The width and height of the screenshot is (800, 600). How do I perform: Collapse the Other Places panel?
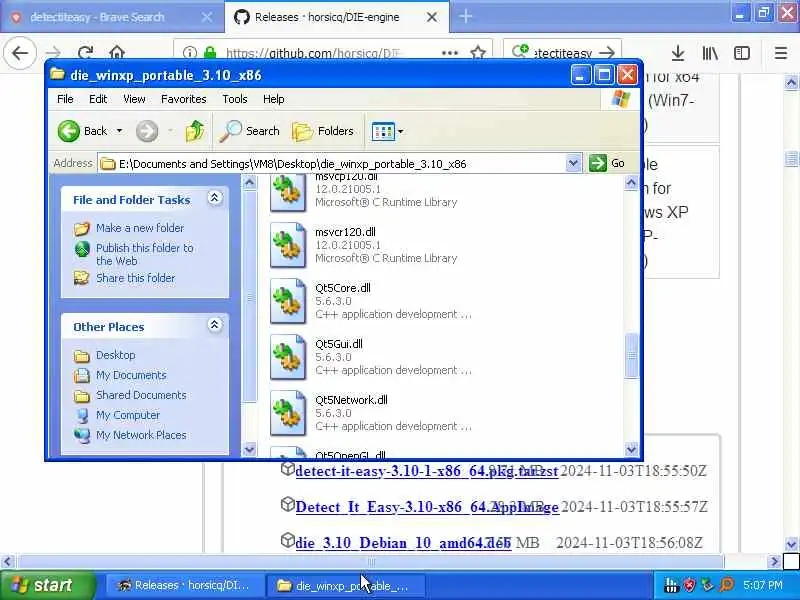215,324
